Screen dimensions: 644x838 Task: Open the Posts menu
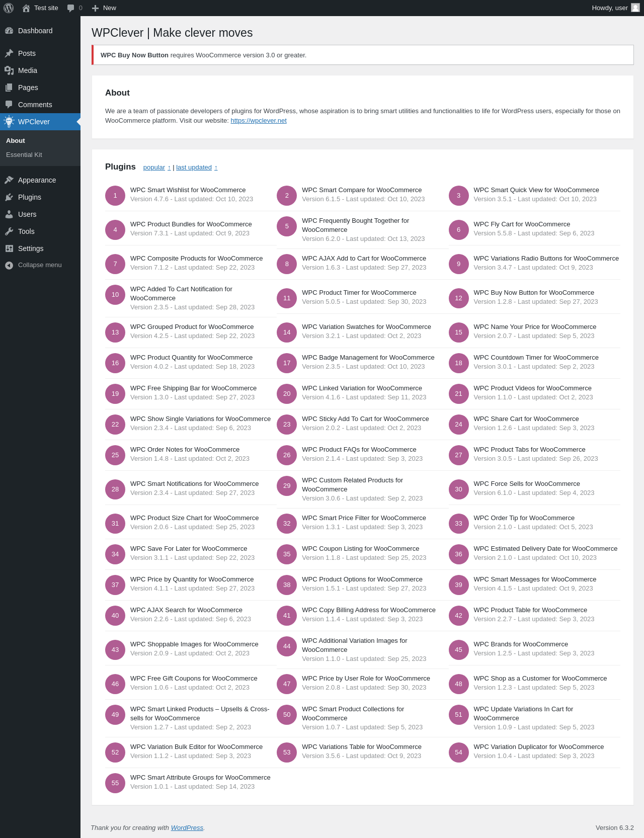coord(40,53)
